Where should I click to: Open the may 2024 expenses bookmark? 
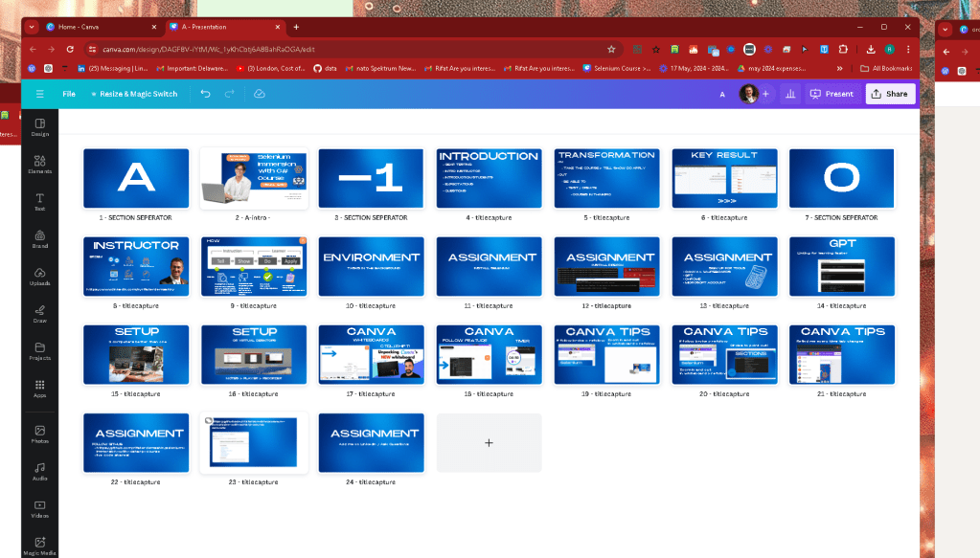point(771,69)
